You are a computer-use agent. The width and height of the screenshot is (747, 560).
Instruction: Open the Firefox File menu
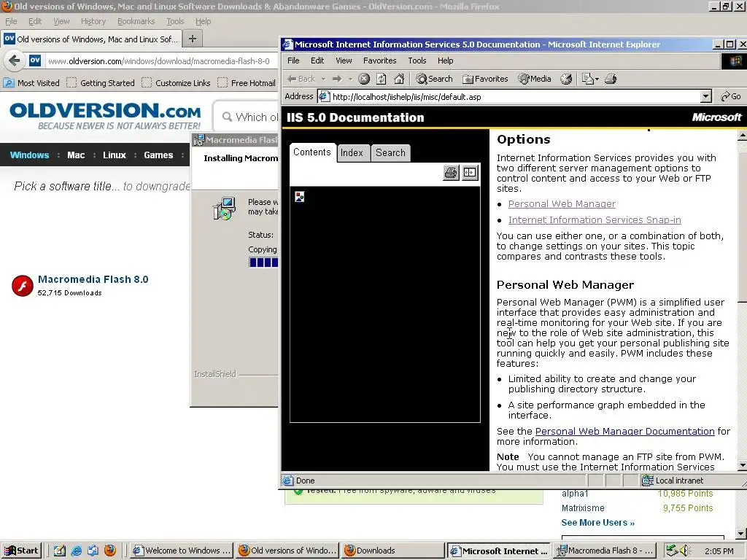(11, 21)
